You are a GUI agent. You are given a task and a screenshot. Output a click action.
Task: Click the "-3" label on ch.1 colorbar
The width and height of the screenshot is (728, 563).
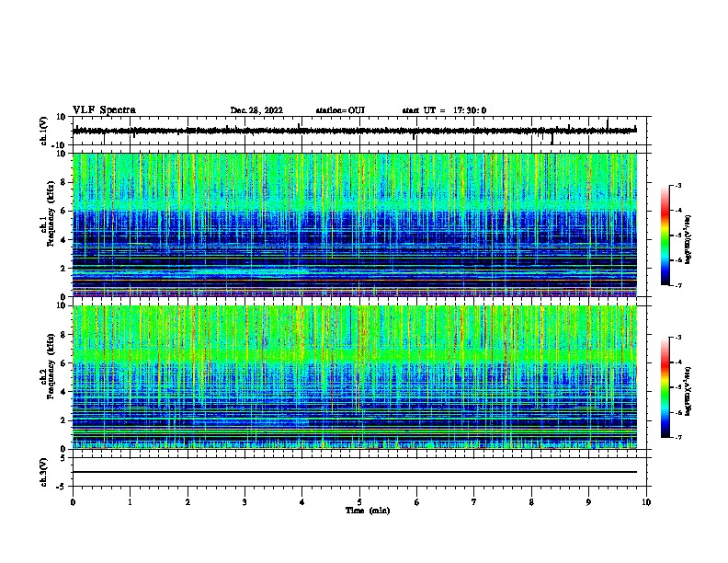(678, 185)
